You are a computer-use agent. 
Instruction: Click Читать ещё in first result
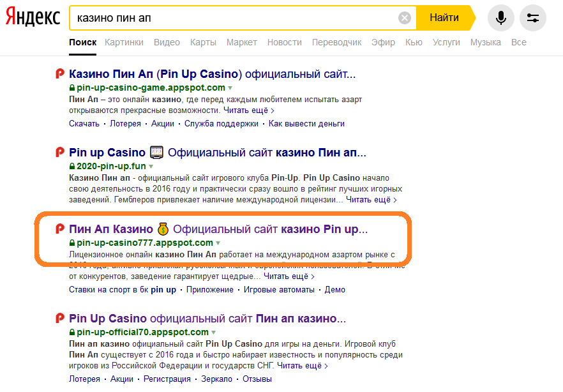[249, 110]
